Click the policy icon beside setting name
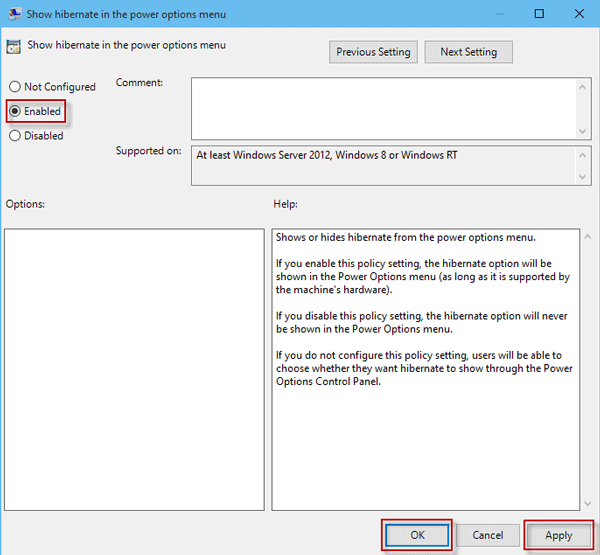The width and height of the screenshot is (600, 555). coord(15,47)
